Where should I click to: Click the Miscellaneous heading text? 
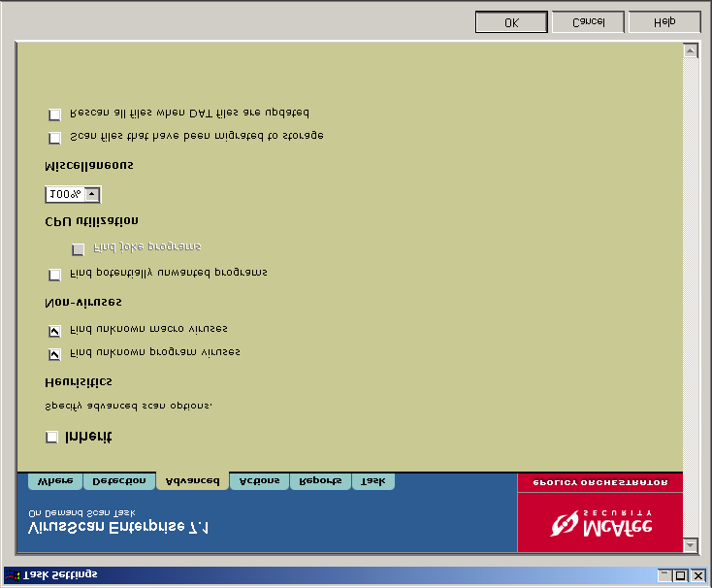[89, 165]
